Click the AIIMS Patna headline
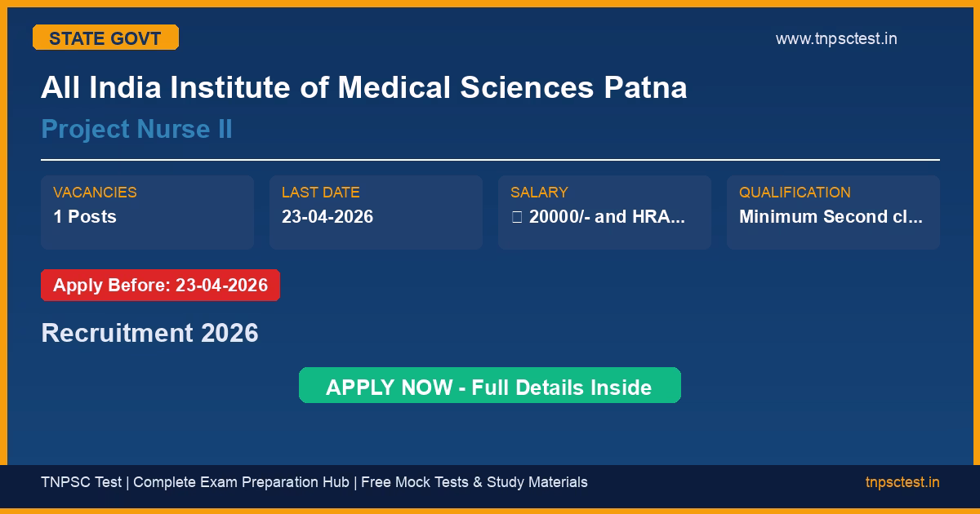Viewport: 980px width, 514px height. point(363,88)
